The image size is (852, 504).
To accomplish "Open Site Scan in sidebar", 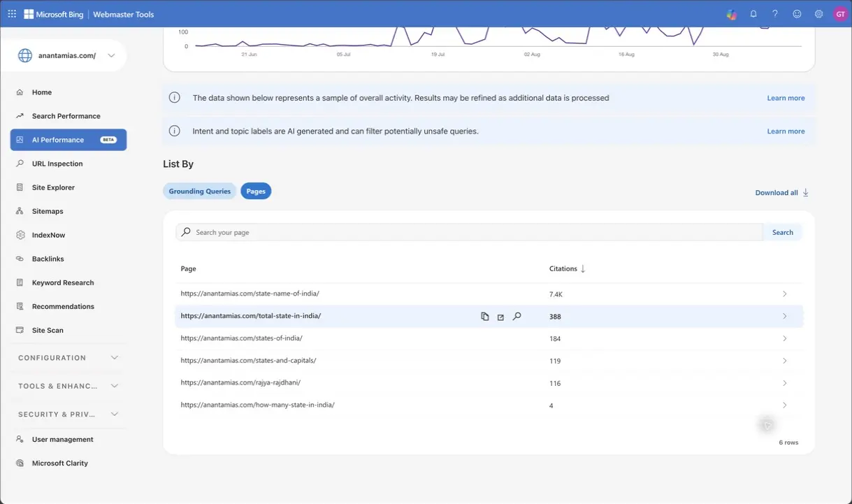I will (x=48, y=330).
